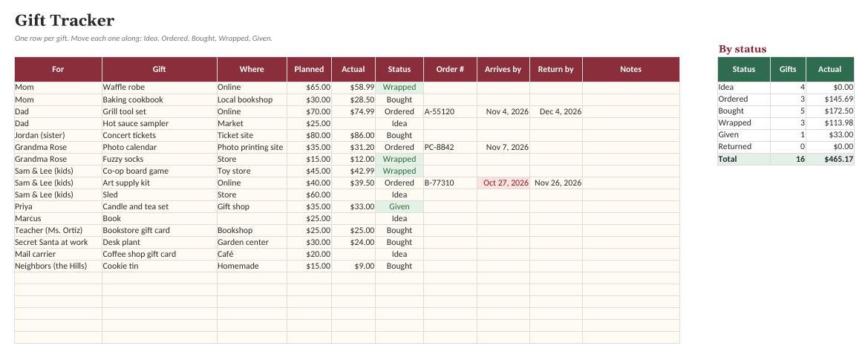The height and width of the screenshot is (357, 868).
Task: Select the 'Marcus' recipient cell
Action: [x=58, y=219]
